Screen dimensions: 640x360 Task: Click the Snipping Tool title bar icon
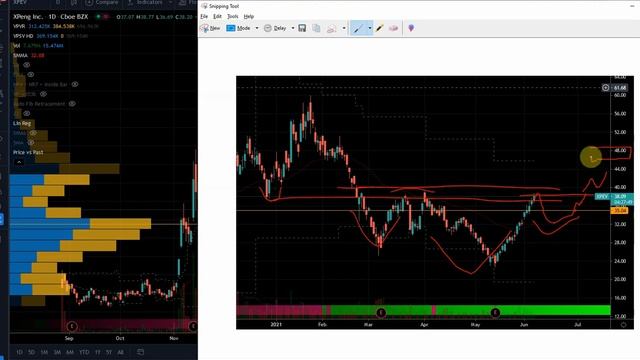[x=204, y=6]
